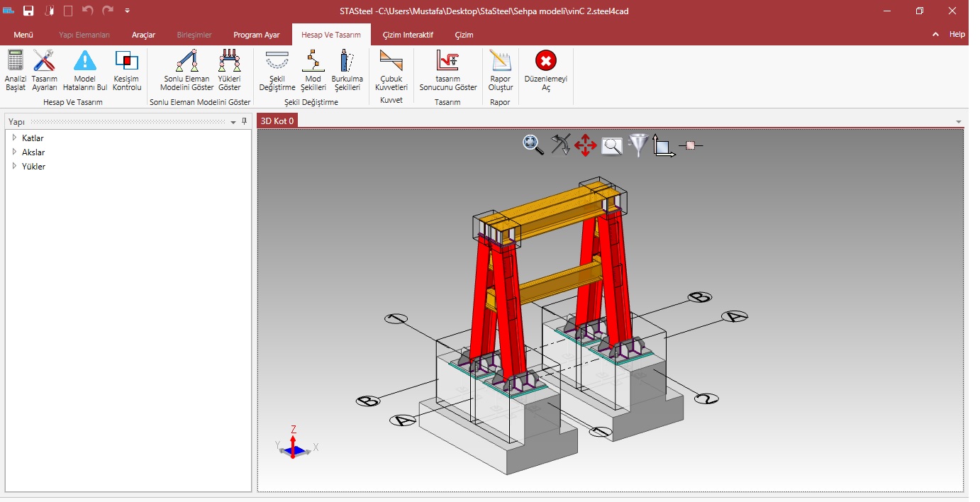Create report with Rapor Oluştur

[500, 69]
